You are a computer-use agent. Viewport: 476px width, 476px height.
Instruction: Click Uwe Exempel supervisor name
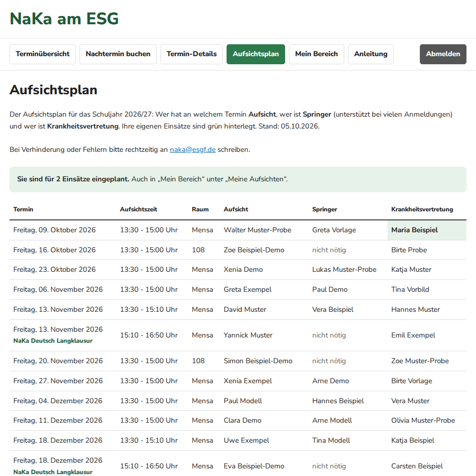[x=246, y=440]
